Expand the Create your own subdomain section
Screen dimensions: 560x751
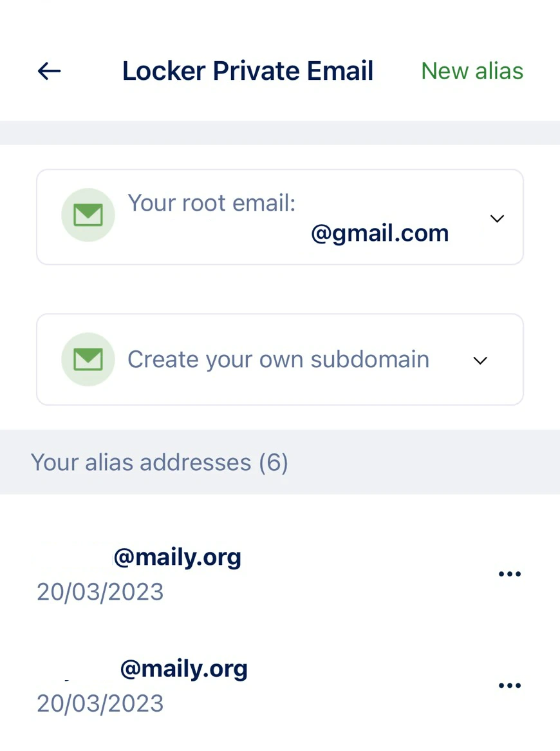[480, 361]
